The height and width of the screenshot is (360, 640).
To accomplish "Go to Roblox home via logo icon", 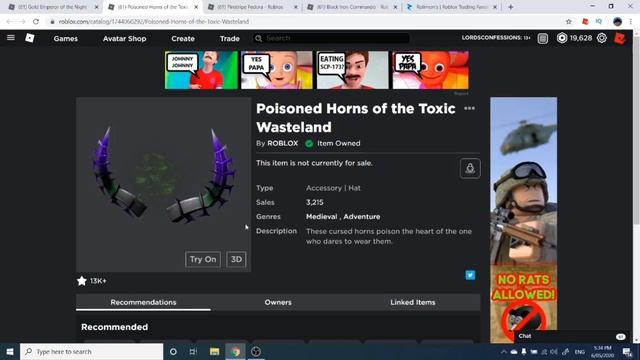I will click(30, 38).
